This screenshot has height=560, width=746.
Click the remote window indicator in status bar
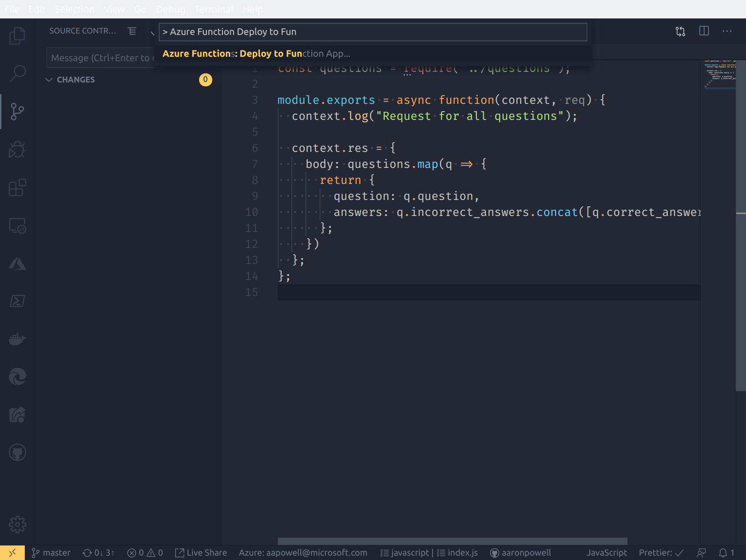[x=12, y=553]
